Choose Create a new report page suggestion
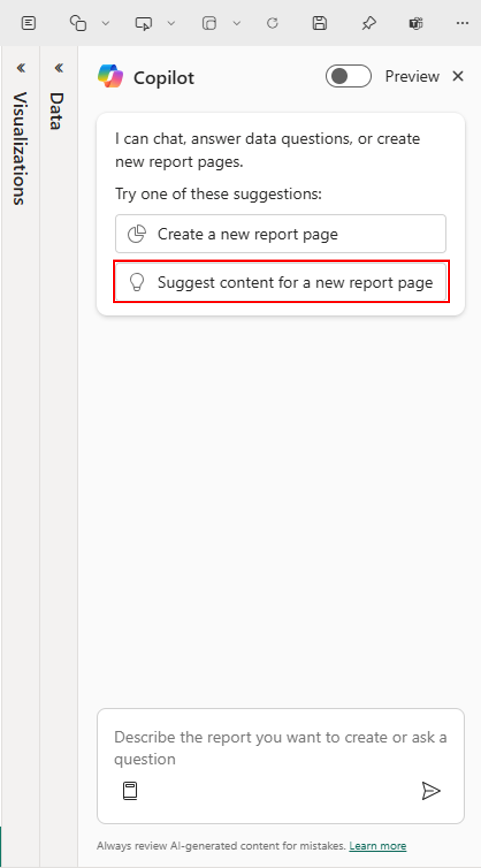This screenshot has height=868, width=481. click(x=280, y=234)
